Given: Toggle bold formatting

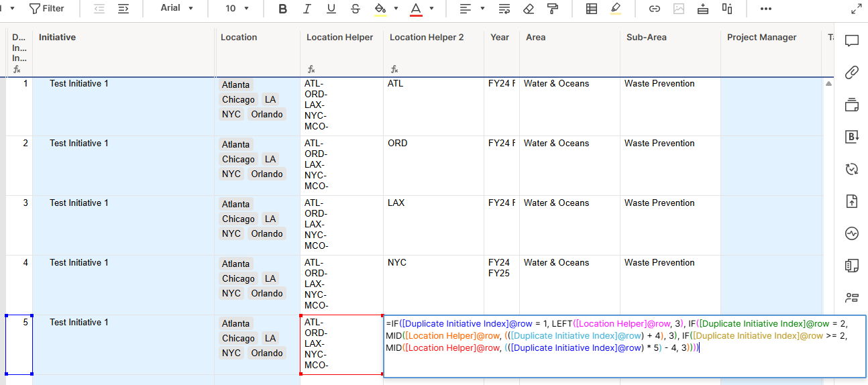Looking at the screenshot, I should tap(283, 8).
